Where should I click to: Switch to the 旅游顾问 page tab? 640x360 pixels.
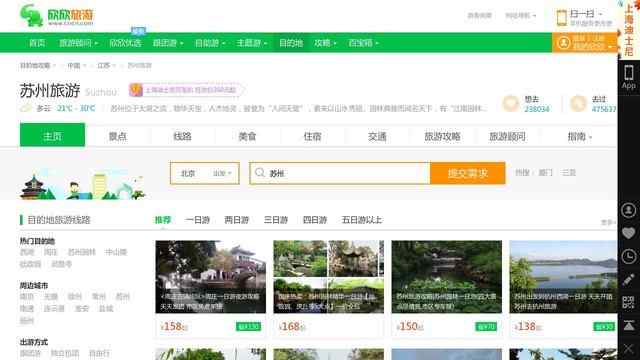(x=507, y=136)
